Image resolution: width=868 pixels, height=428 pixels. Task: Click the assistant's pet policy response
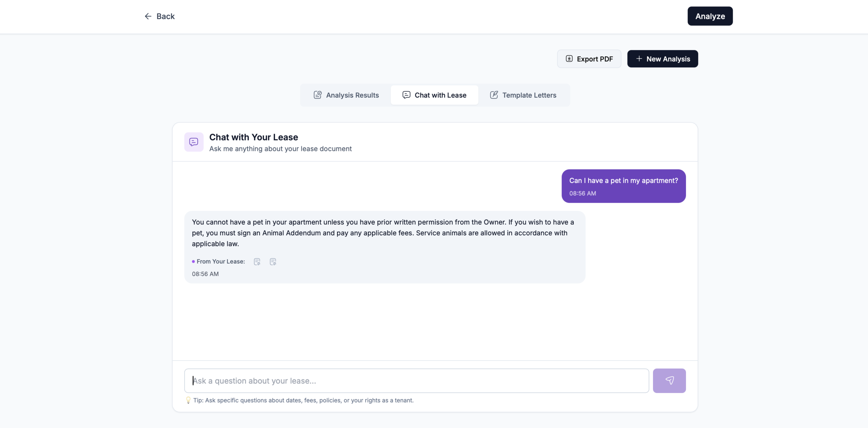click(x=382, y=233)
